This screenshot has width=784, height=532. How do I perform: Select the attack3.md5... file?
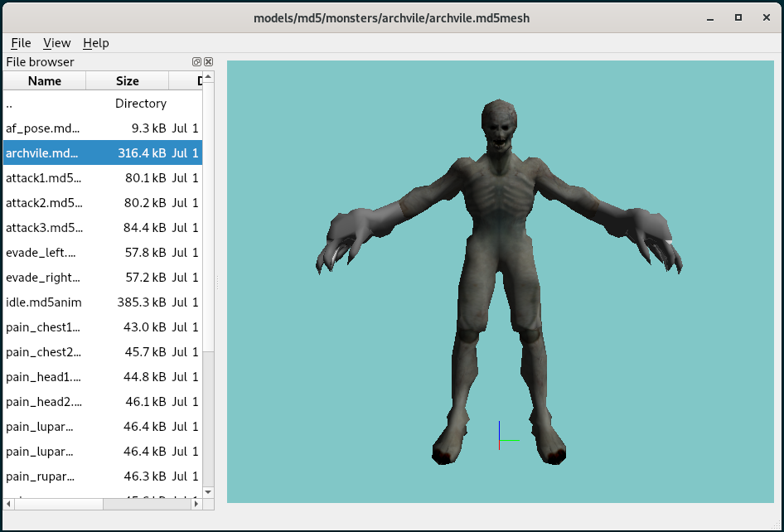103,228
